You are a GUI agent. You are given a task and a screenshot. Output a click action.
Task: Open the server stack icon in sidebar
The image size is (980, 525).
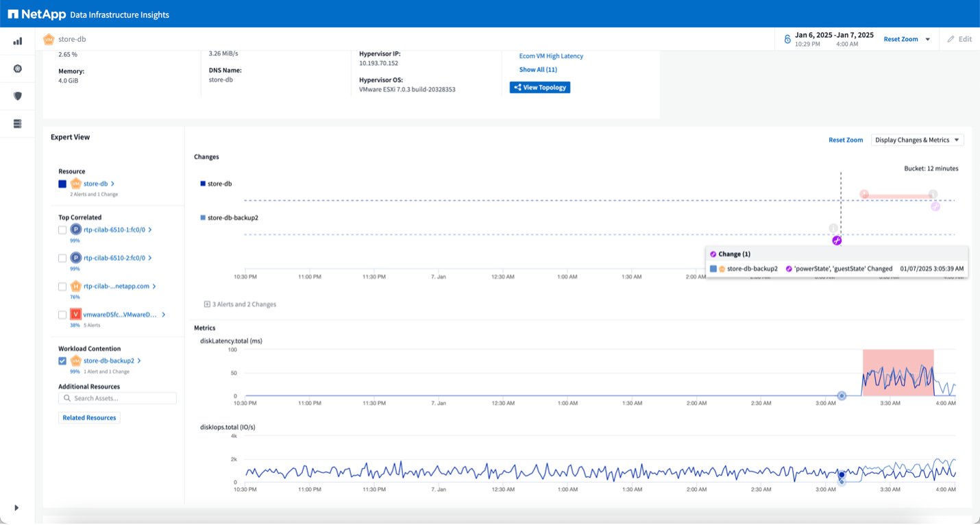[x=18, y=123]
